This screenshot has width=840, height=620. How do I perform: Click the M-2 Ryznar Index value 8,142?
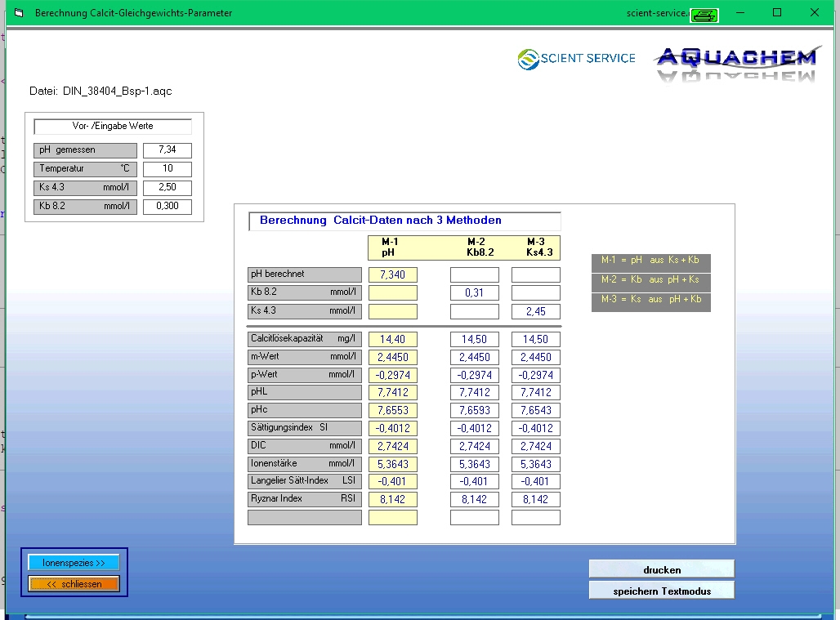474,500
